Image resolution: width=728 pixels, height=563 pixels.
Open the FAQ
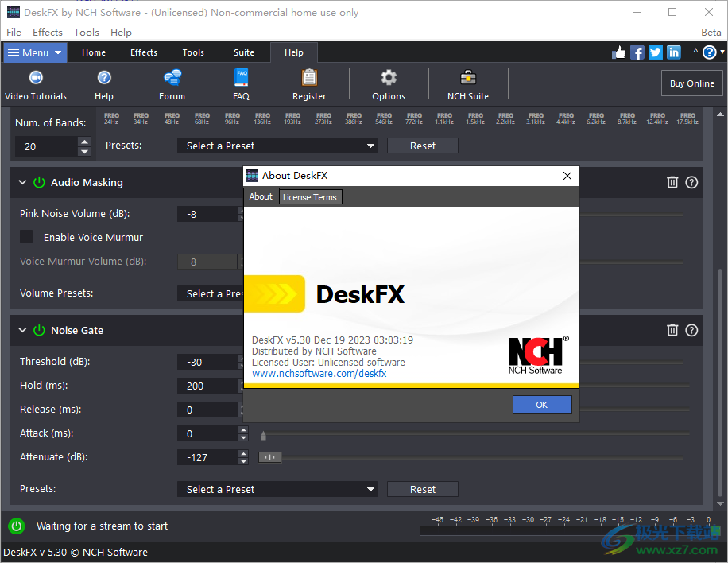pos(241,83)
